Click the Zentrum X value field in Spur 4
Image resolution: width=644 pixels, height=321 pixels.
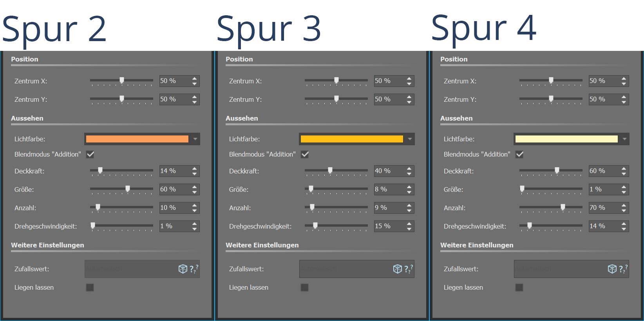(603, 81)
